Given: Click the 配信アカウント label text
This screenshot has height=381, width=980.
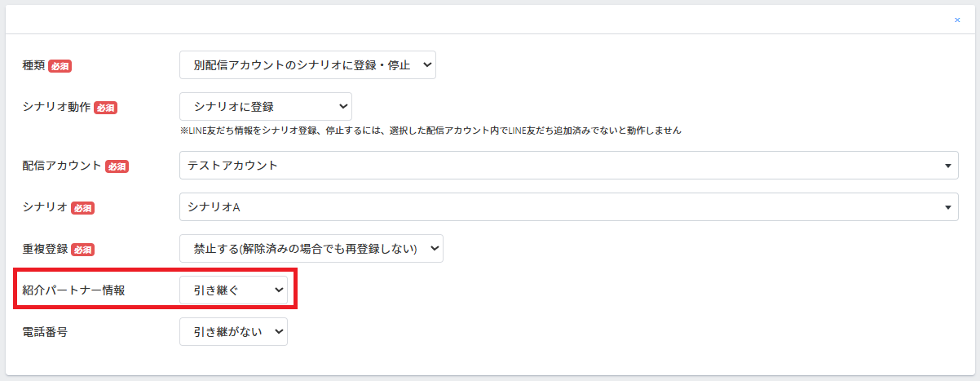Looking at the screenshot, I should 62,166.
